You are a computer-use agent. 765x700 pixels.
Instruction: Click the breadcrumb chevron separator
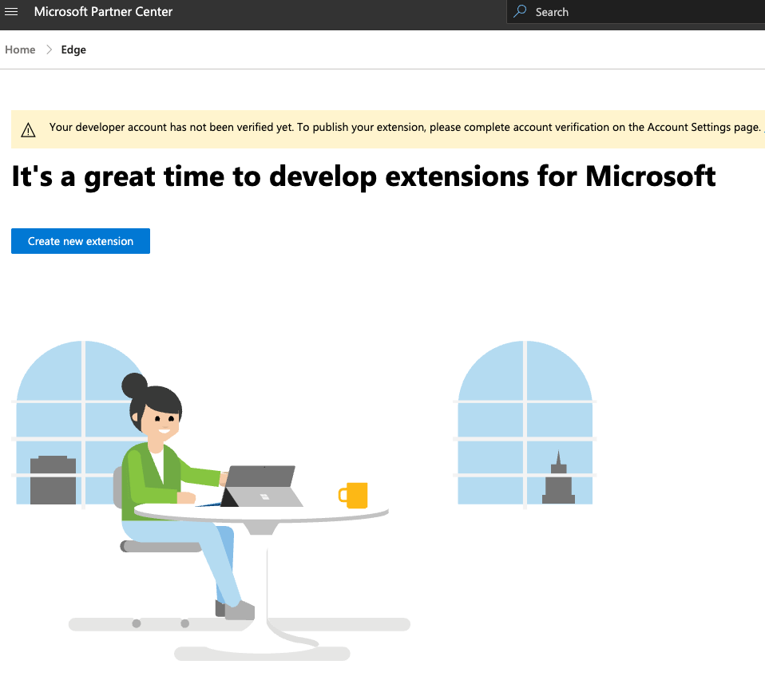(x=49, y=49)
